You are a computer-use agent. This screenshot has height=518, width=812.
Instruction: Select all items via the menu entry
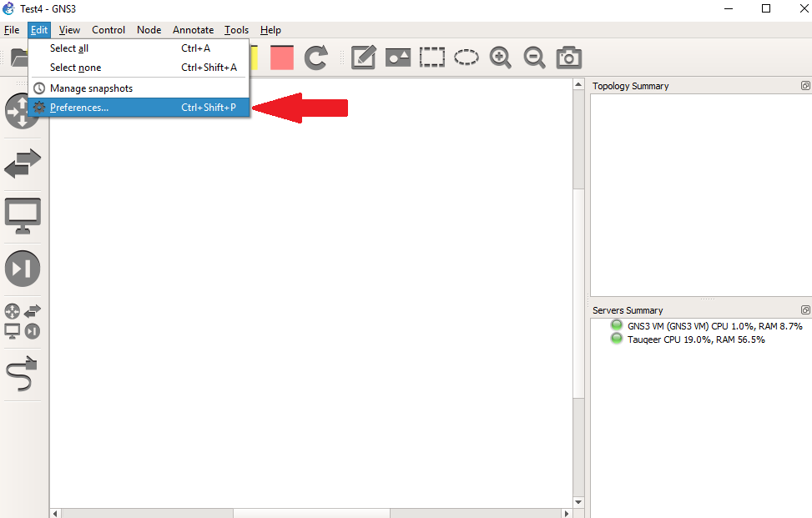(x=67, y=48)
